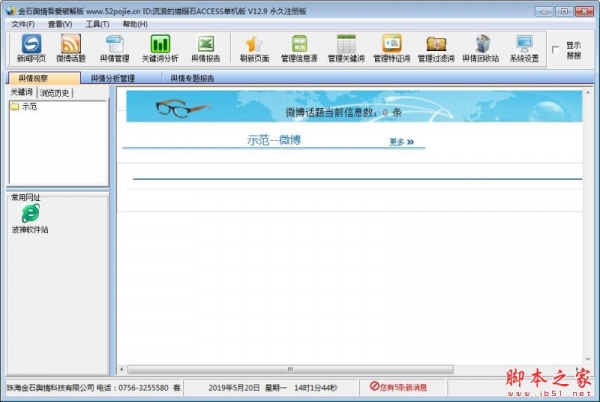Open 舆情管理 opinion management
This screenshot has width=600, height=402.
[114, 49]
